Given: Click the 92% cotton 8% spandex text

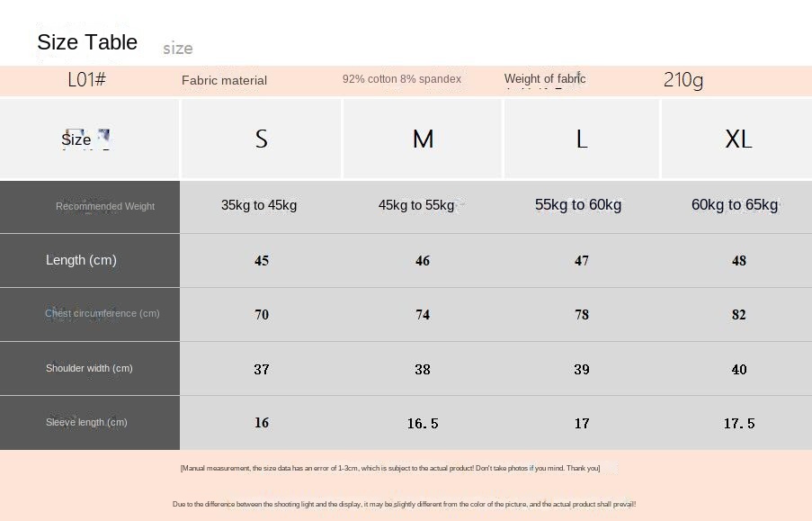Looking at the screenshot, I should click(401, 79).
